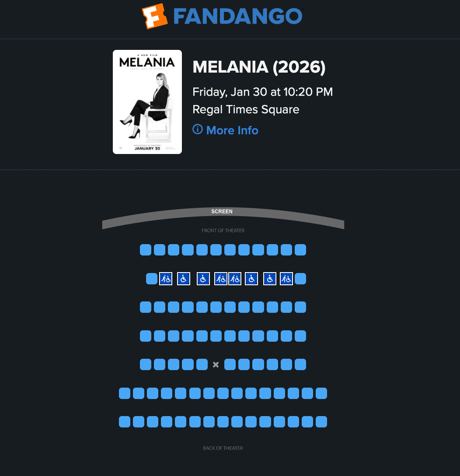Pick the regular seat left of the wheelchair seats

(x=152, y=279)
